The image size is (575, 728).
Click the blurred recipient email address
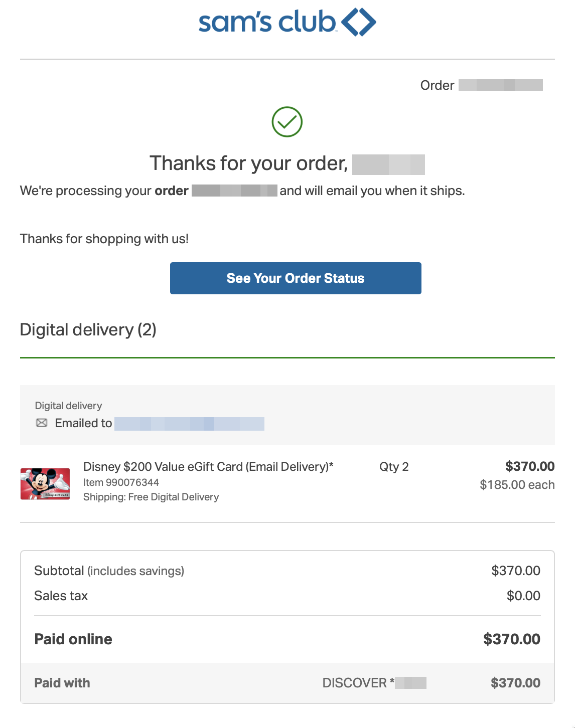[x=190, y=424]
